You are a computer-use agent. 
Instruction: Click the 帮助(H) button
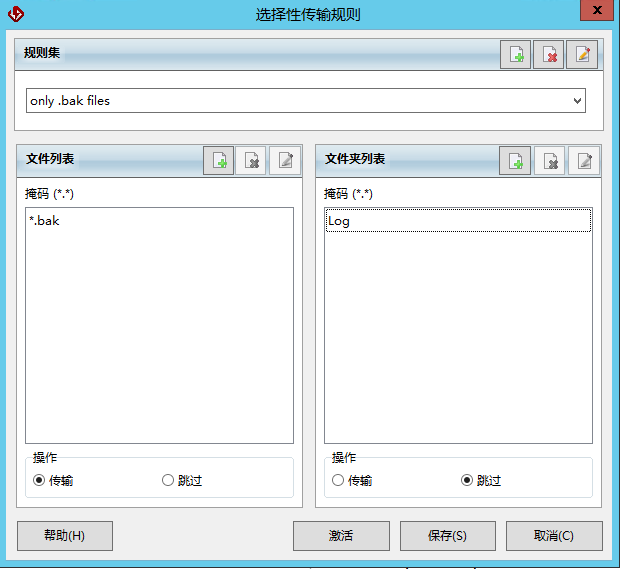pyautogui.click(x=65, y=536)
